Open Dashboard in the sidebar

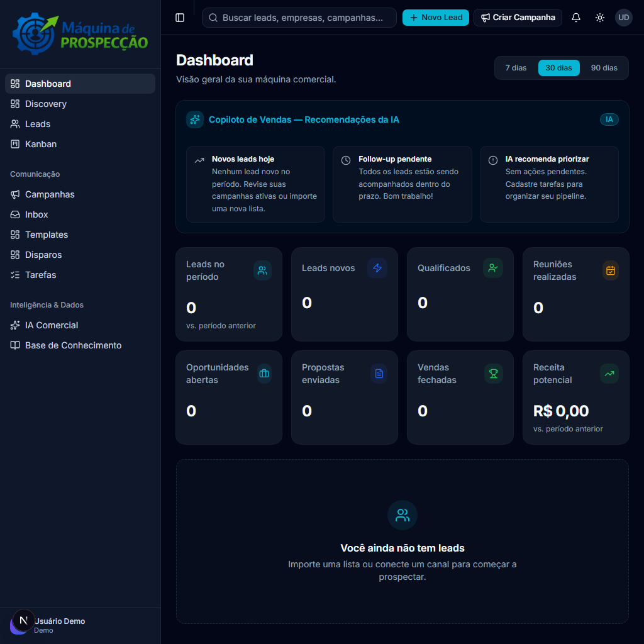tap(80, 84)
